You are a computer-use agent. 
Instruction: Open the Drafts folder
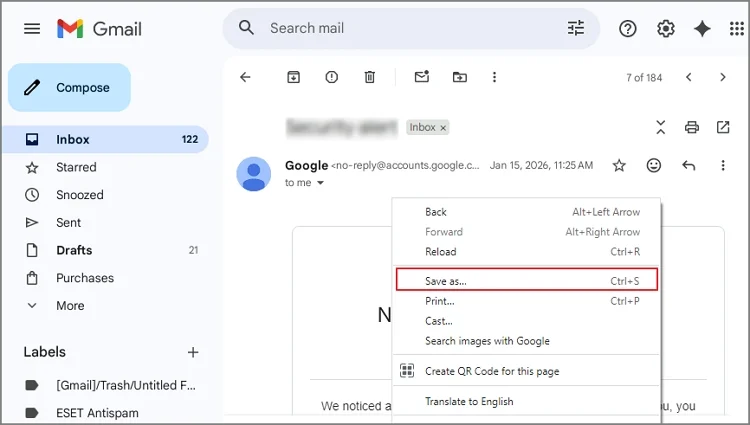click(74, 250)
